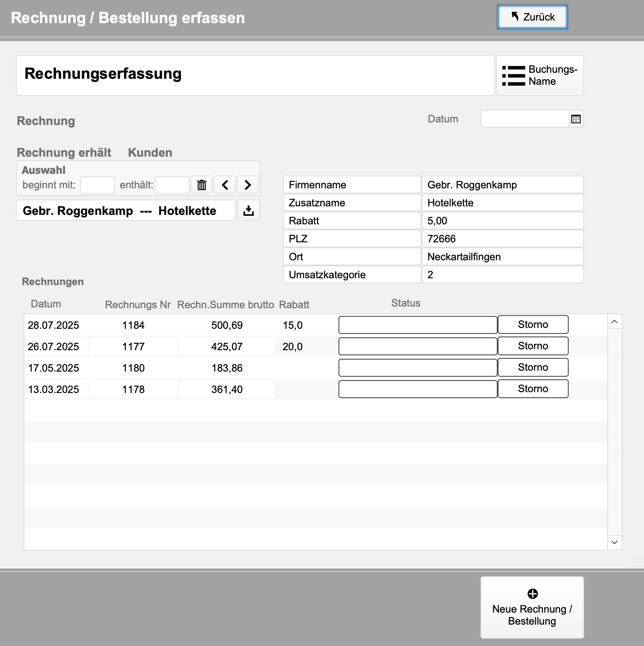This screenshot has width=644, height=646.
Task: Click into the 'enthält' search field
Action: [x=172, y=185]
